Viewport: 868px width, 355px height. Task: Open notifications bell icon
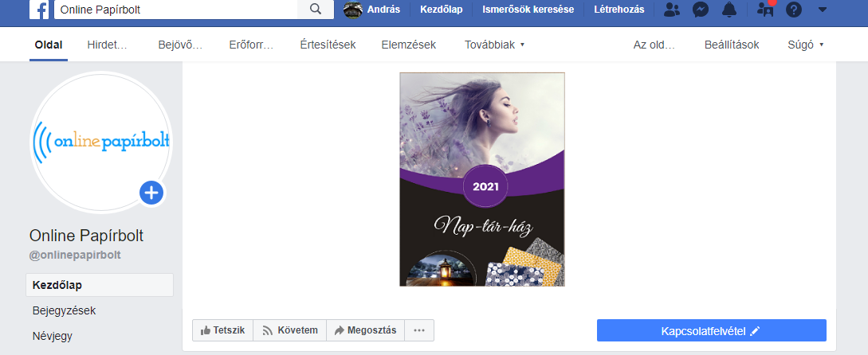click(x=729, y=10)
